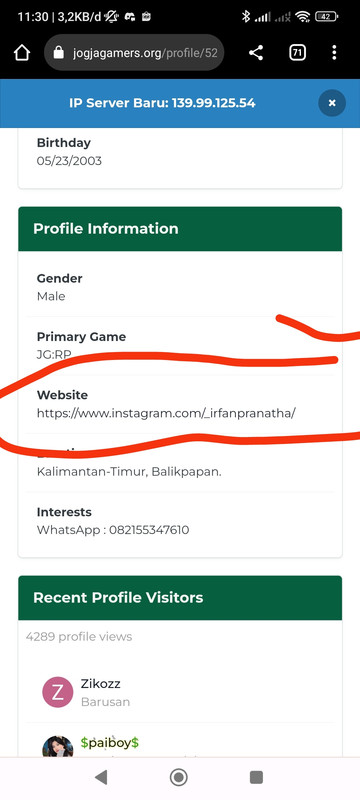Tap the browser home icon
This screenshot has width=360, height=800.
(22, 53)
